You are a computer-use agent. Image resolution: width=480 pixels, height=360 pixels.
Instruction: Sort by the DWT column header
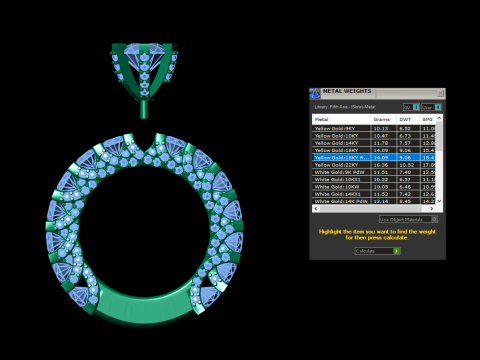pos(407,119)
